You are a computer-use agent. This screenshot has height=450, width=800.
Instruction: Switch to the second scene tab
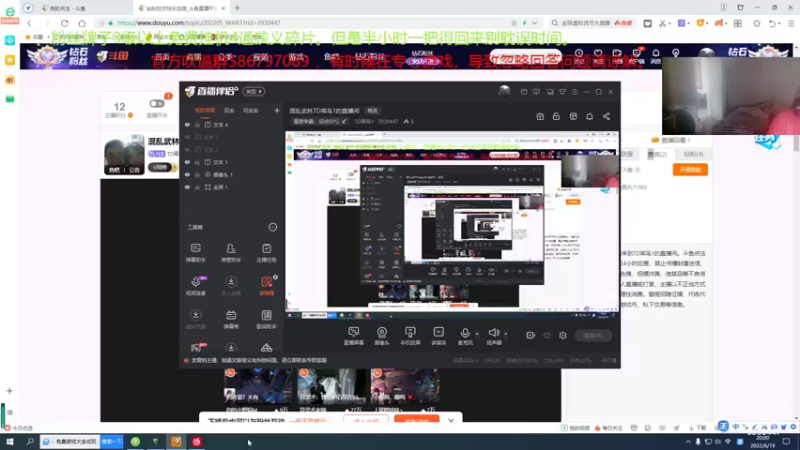[x=229, y=110]
